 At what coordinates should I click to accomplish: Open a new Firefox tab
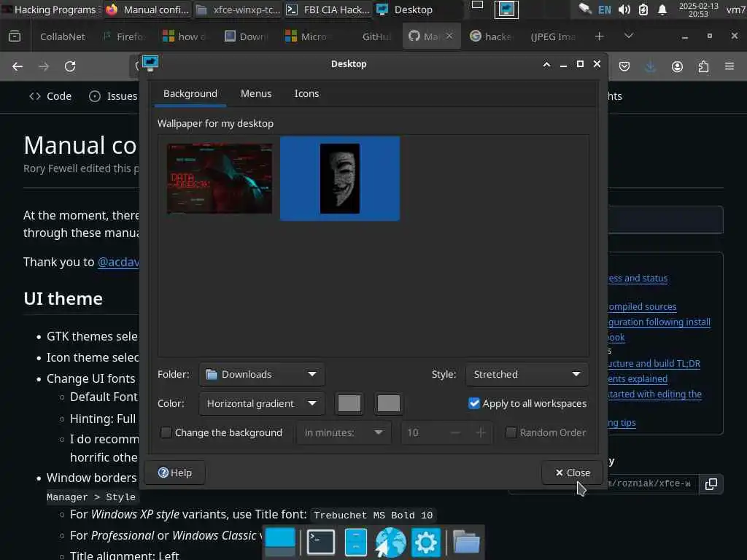click(600, 36)
